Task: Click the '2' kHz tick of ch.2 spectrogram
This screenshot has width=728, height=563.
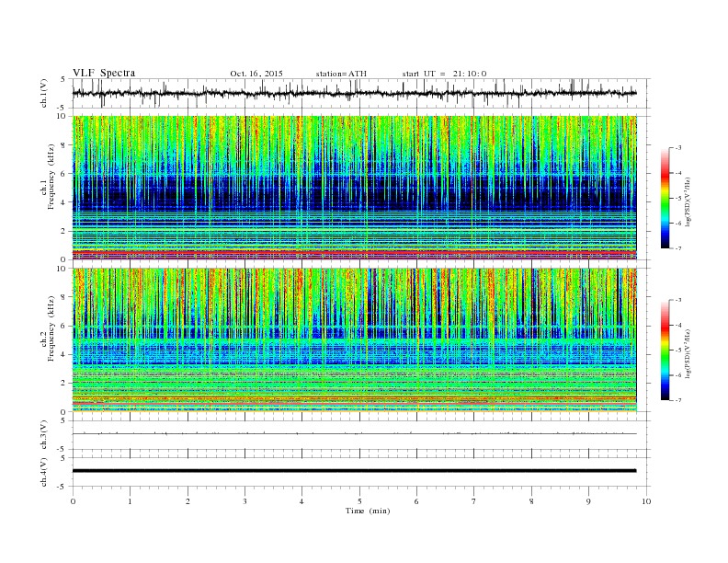Action: [63, 384]
